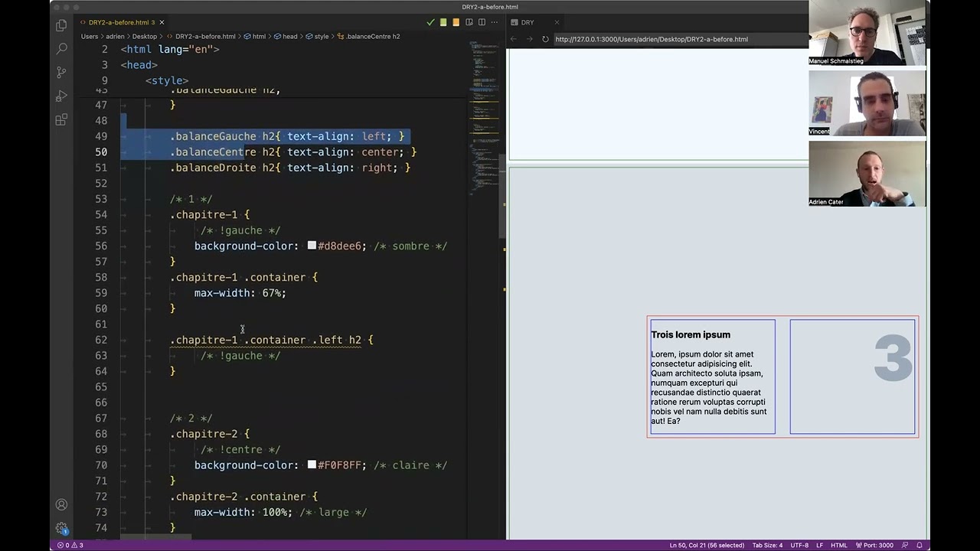Image resolution: width=980 pixels, height=551 pixels.
Task: Open errors and warnings count in status bar
Action: pos(70,545)
